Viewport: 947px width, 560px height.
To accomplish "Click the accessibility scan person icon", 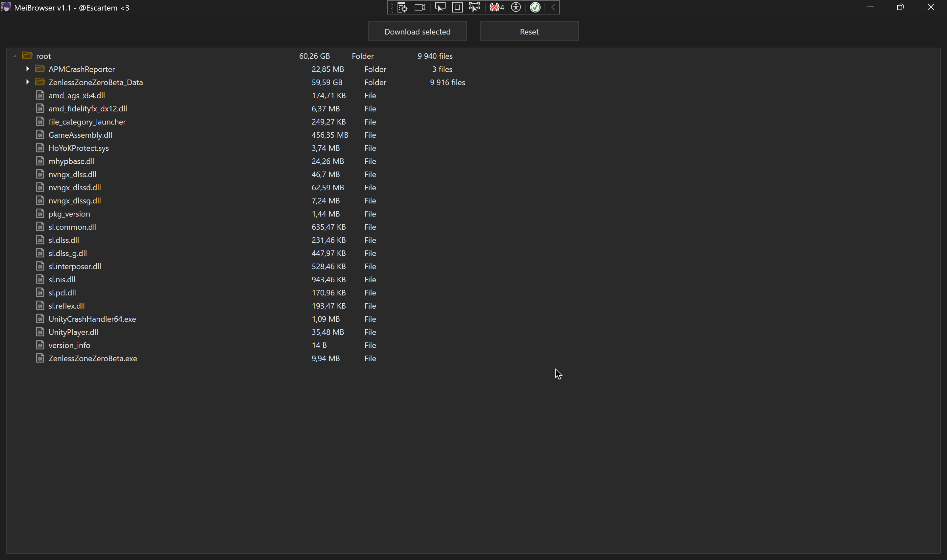I will [x=516, y=8].
